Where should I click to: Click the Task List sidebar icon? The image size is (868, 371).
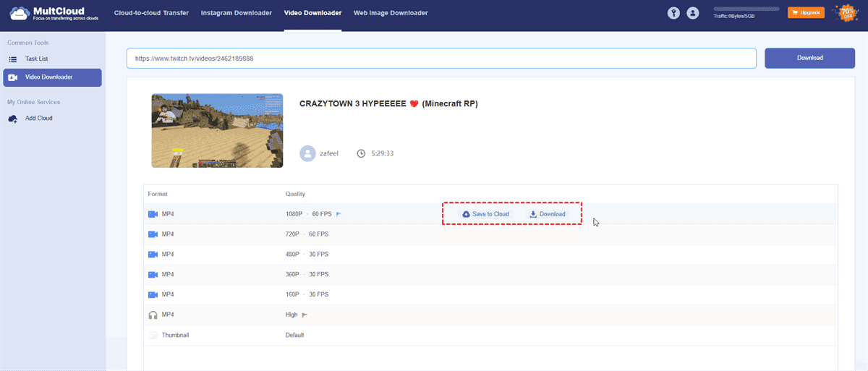(x=13, y=59)
